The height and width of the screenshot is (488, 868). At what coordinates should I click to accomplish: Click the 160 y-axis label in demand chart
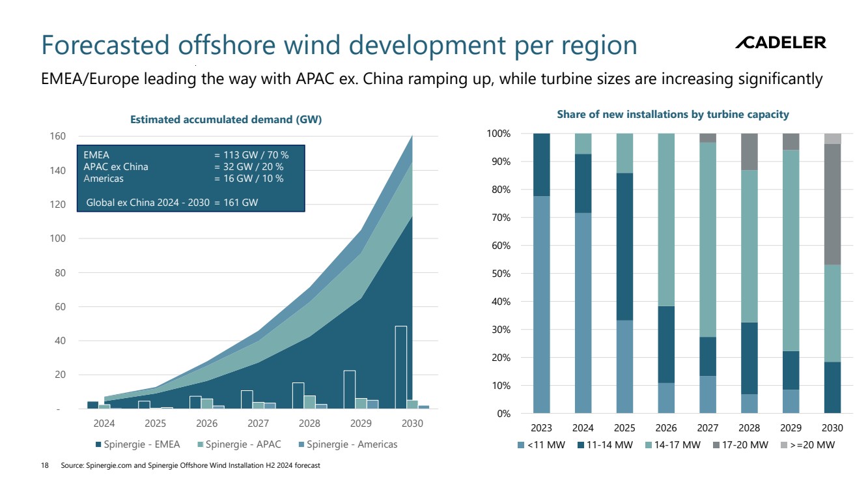pos(58,136)
